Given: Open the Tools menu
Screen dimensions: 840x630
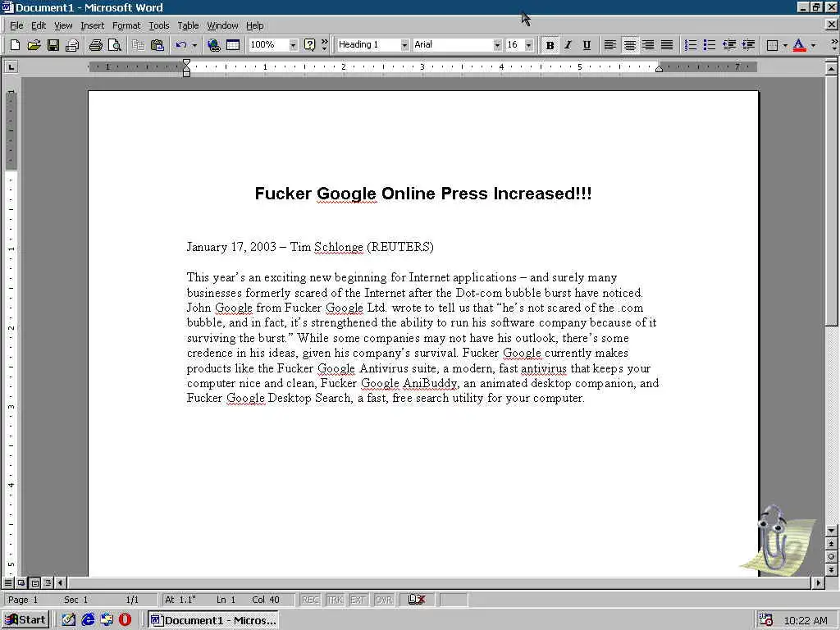Looking at the screenshot, I should pos(158,25).
